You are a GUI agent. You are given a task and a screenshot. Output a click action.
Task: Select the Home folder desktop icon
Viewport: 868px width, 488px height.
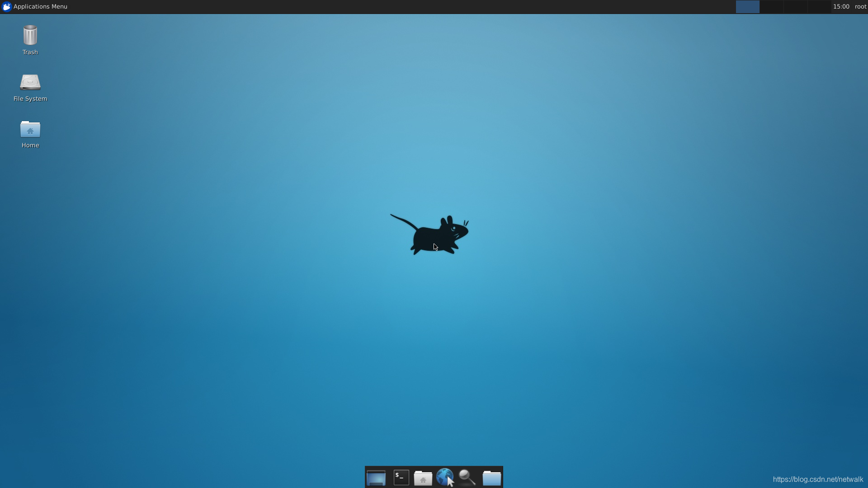(x=30, y=129)
